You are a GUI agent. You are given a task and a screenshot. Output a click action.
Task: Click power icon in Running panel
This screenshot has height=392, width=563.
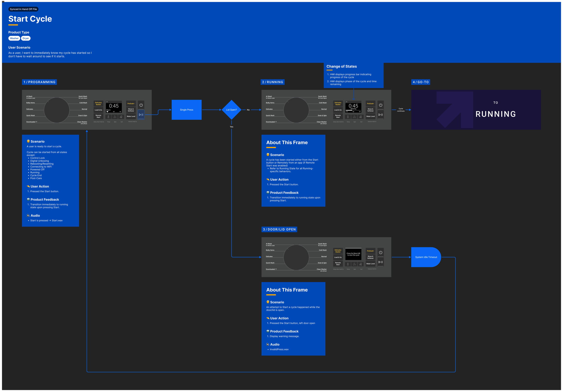[x=381, y=105]
